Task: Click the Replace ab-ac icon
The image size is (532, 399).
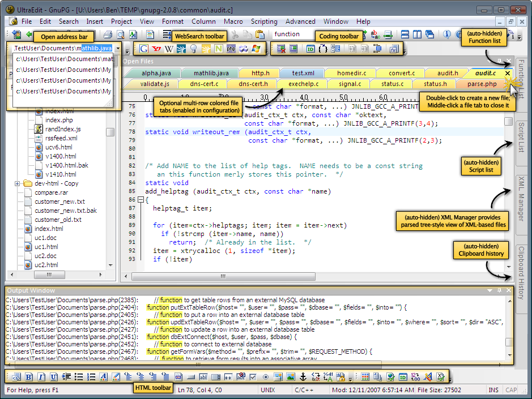Action: pos(375,34)
